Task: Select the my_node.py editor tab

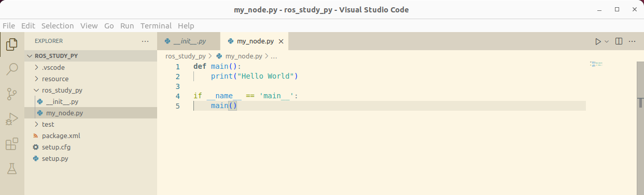Action: tap(254, 41)
